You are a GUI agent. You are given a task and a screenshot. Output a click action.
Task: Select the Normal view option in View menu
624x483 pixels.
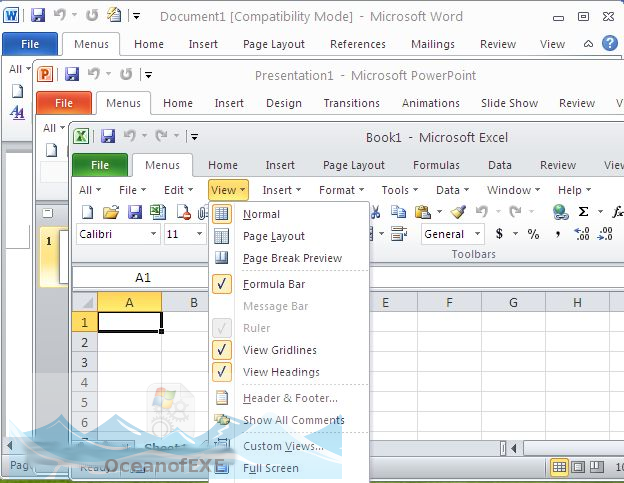pyautogui.click(x=289, y=214)
